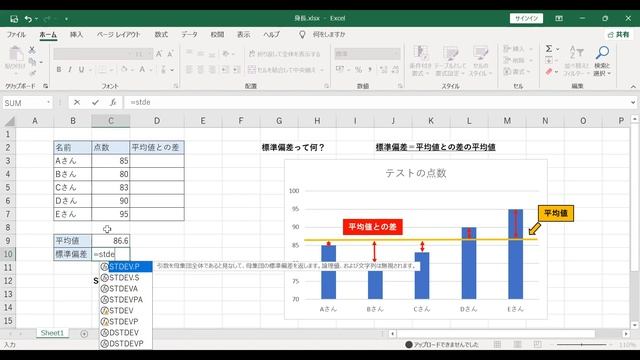
Task: Switch to Page Layout view icon
Action: pos(517,345)
